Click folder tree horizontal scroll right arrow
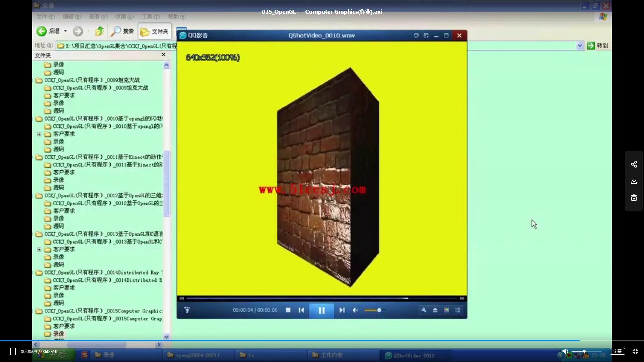This screenshot has width=644, height=362. (159, 344)
